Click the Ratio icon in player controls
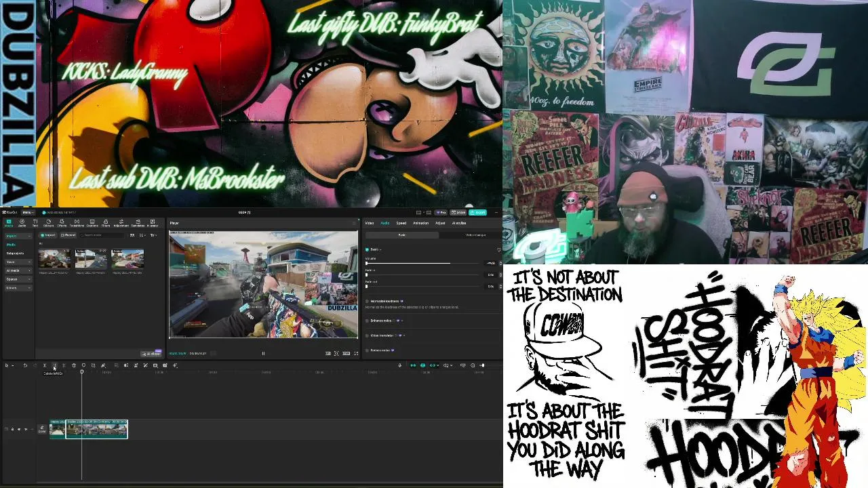 pos(346,353)
